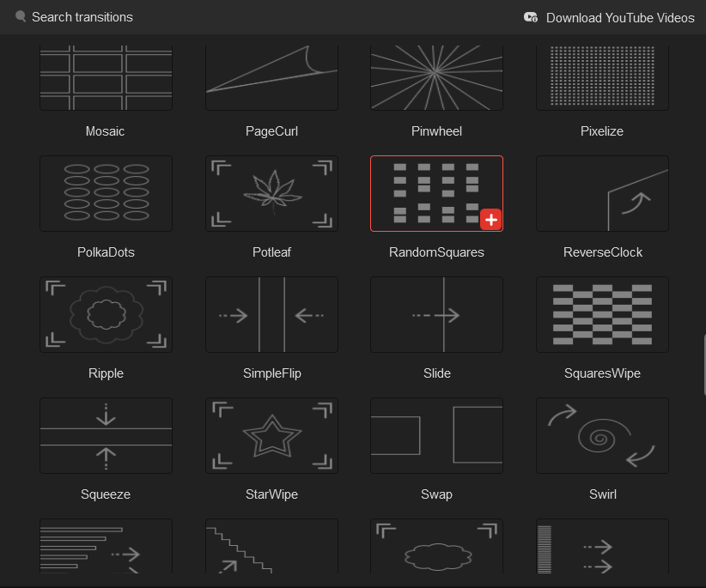Open Download YouTube Videos link

pos(620,18)
